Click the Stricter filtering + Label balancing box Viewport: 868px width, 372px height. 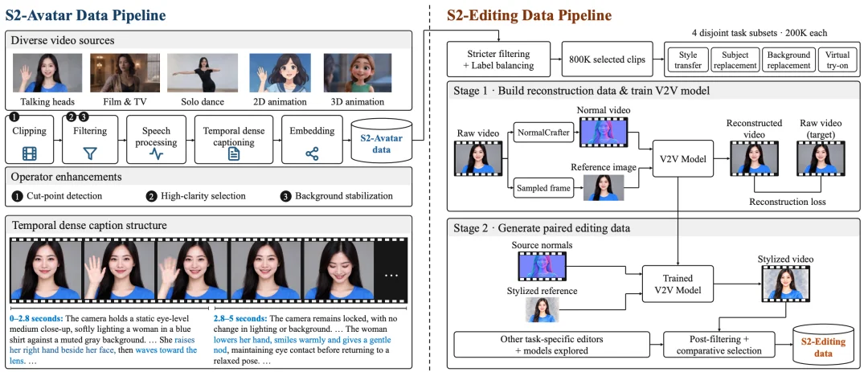tap(499, 59)
